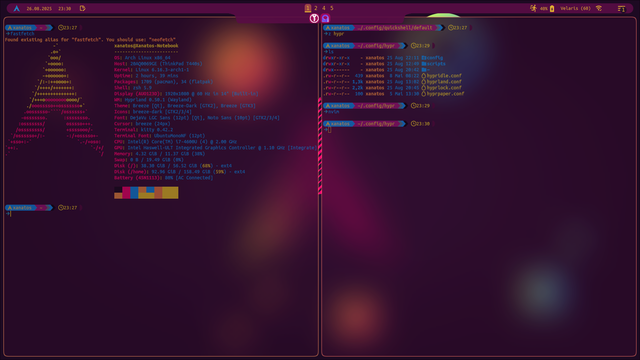The width and height of the screenshot is (640, 360).
Task: Switch to workspace 5
Action: click(331, 8)
